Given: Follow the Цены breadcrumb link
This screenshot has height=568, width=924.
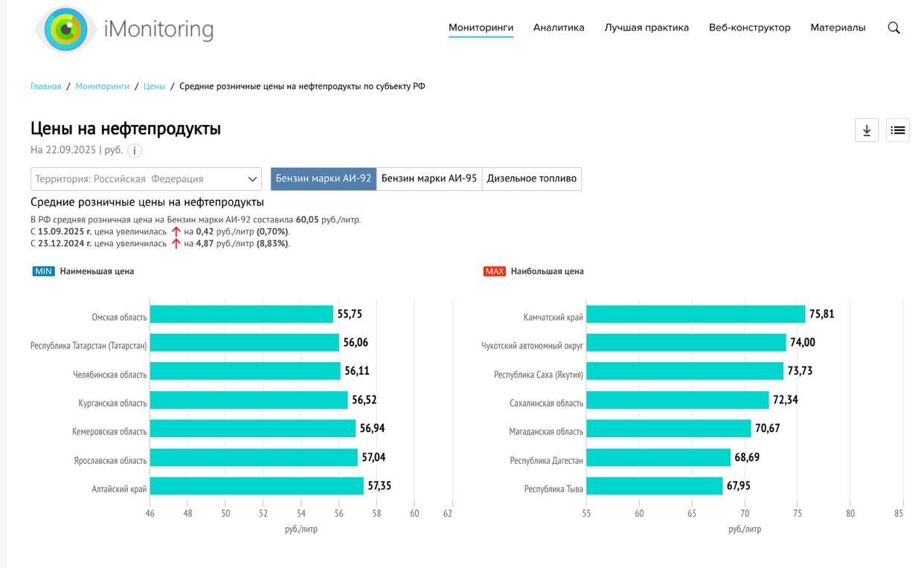Looking at the screenshot, I should [154, 86].
